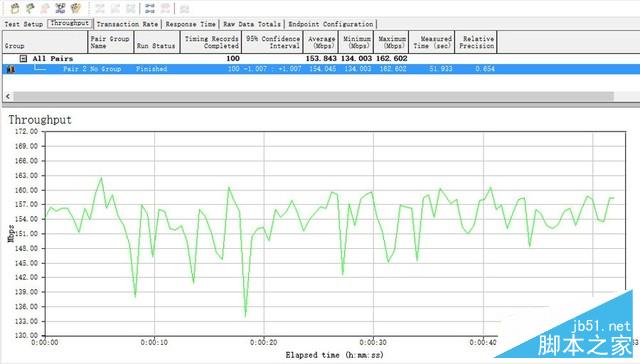Click the Run Status column header
640x364 pixels.
coord(156,42)
